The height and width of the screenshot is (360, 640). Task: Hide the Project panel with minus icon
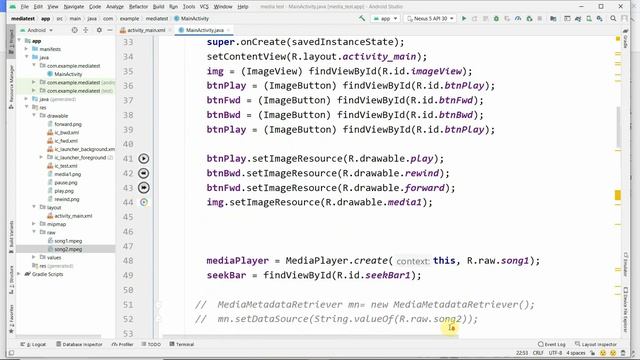(110, 30)
